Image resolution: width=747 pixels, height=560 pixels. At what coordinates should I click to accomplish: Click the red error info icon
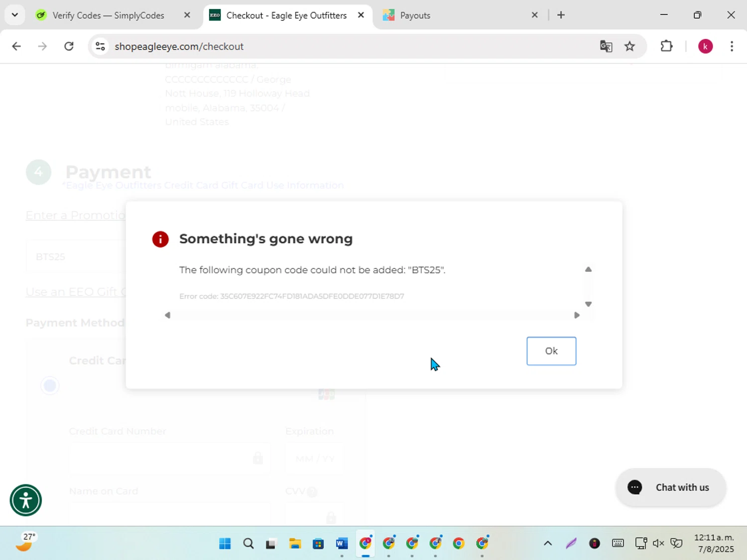coord(160,239)
